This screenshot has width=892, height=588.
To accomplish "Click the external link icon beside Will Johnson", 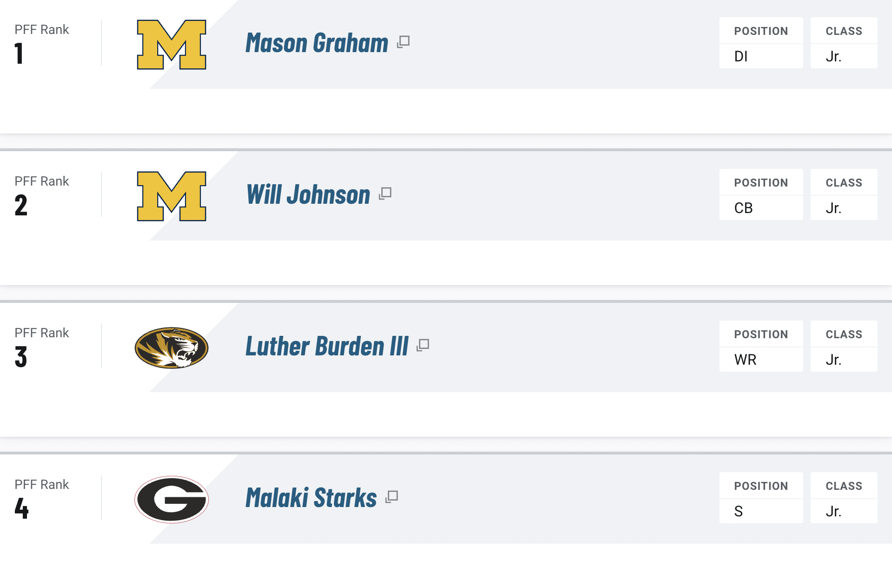I will (385, 194).
